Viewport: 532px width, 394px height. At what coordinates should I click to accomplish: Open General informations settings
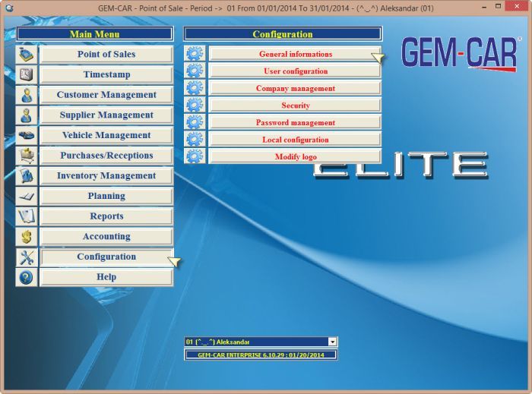pos(295,54)
